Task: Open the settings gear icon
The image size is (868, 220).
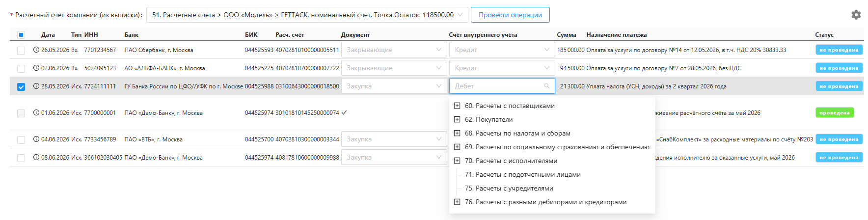Action: tap(856, 15)
